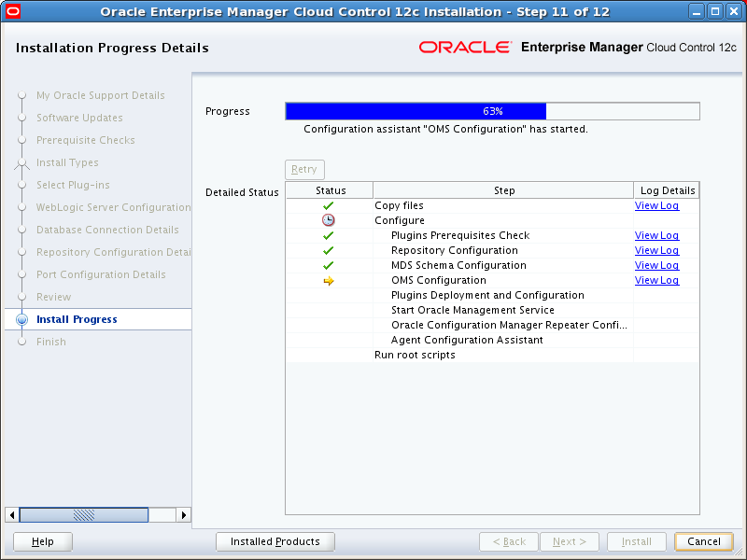Screen dimensions: 747x560
Task: Open View Log for OMS Configuration
Action: point(657,281)
